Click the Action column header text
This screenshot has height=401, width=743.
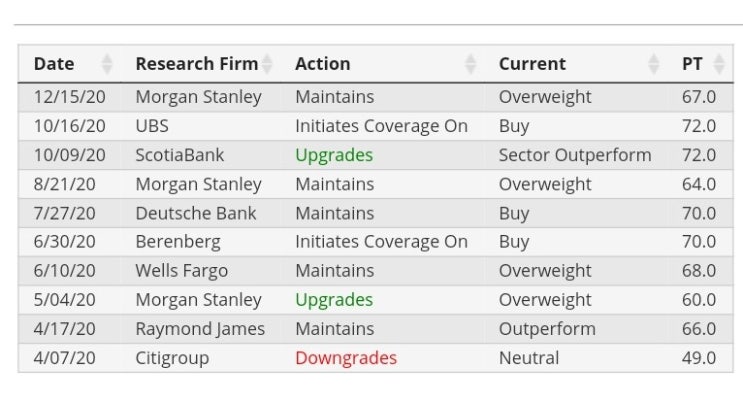(323, 64)
